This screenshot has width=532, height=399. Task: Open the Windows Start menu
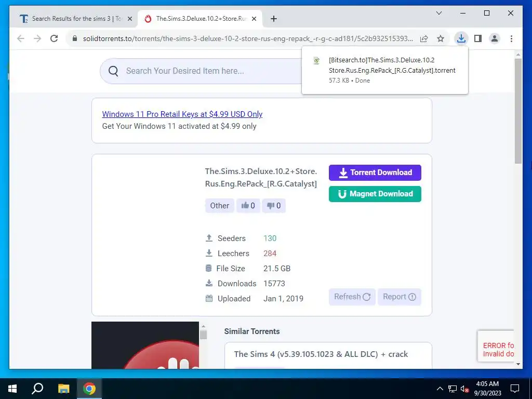tap(12, 389)
